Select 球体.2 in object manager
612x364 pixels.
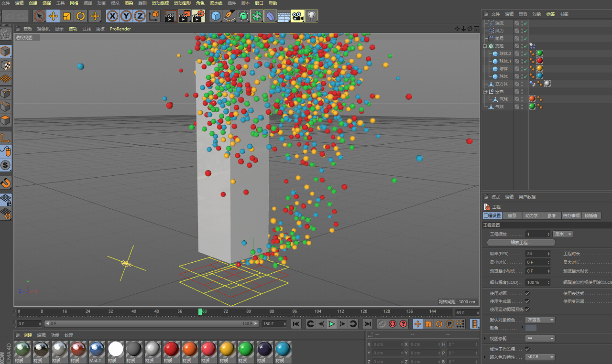505,54
